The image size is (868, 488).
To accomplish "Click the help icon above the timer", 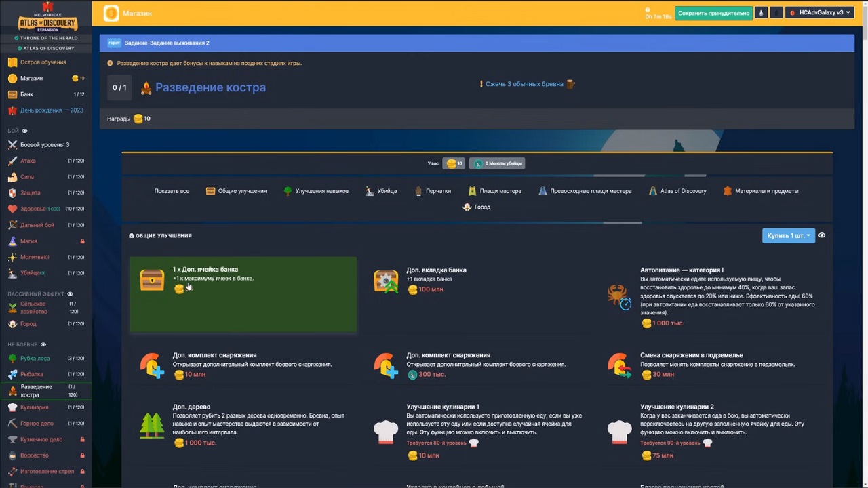I will 650,9.
